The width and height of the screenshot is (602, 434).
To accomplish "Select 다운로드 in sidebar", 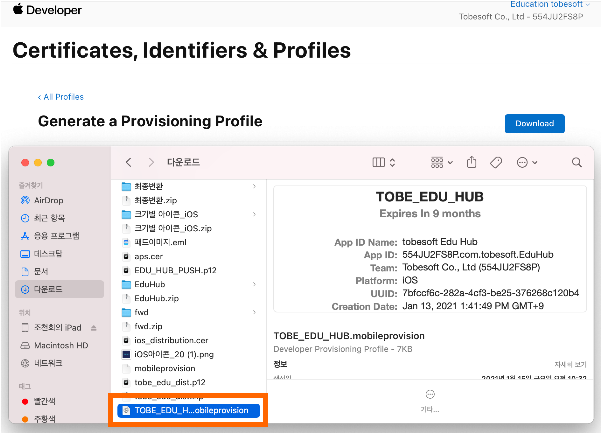I will tap(60, 289).
